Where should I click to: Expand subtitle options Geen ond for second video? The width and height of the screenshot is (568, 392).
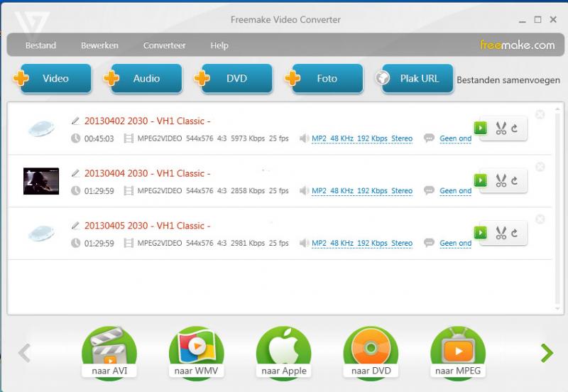(x=455, y=191)
